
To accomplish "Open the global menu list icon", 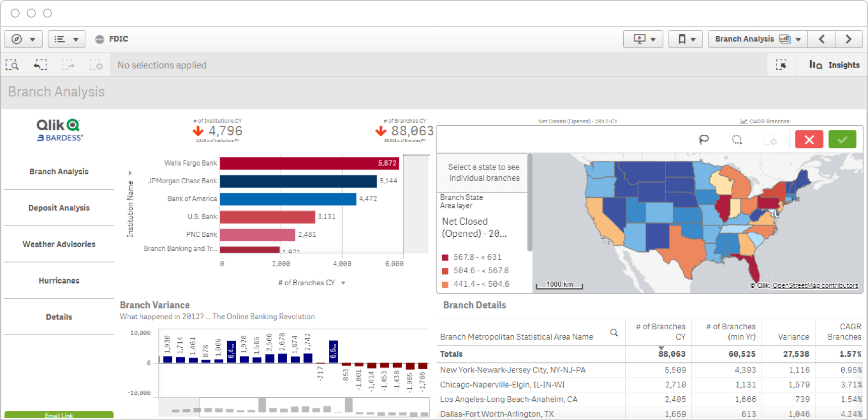I will [66, 39].
